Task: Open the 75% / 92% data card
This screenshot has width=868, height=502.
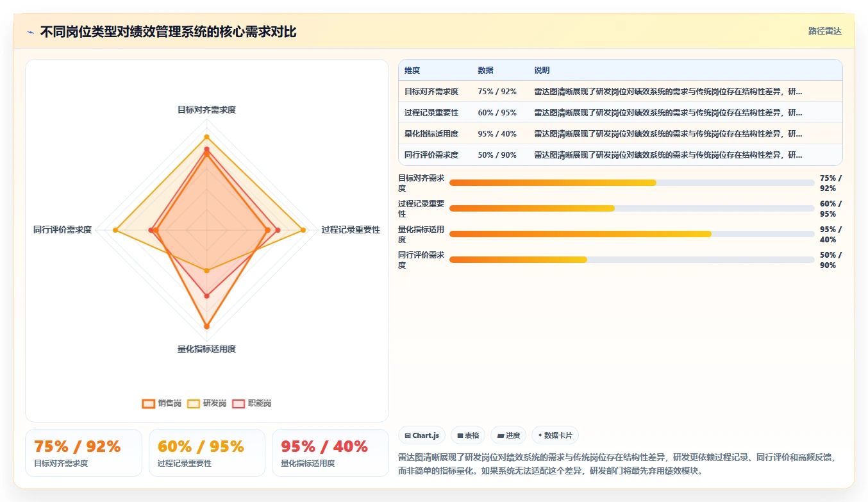Action: (83, 453)
